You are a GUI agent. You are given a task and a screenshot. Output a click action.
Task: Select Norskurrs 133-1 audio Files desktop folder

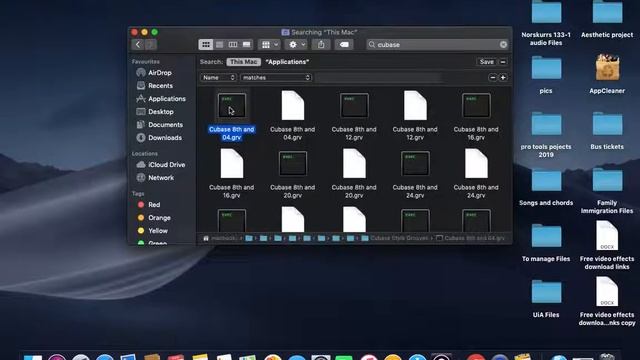pos(546,13)
